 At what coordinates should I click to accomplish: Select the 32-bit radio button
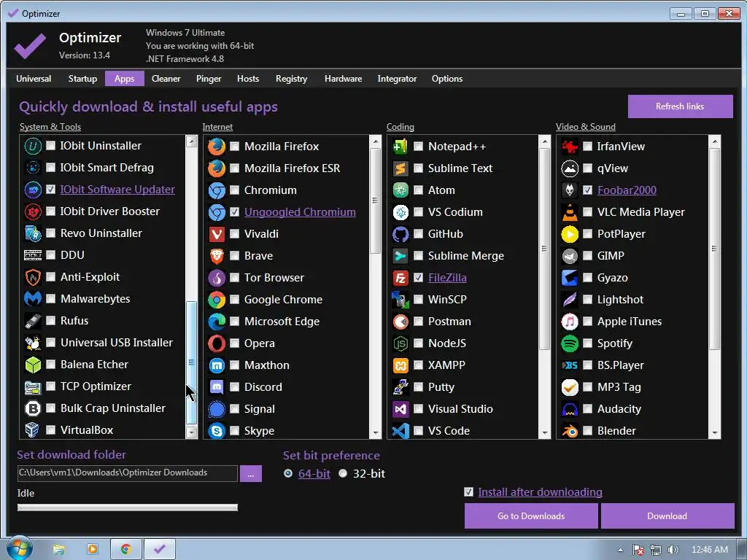coord(343,474)
